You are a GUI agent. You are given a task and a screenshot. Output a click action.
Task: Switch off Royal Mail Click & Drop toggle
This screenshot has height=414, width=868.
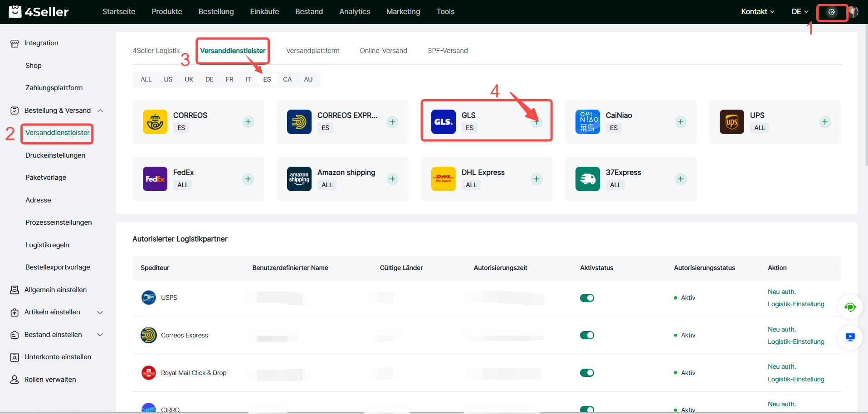[587, 373]
